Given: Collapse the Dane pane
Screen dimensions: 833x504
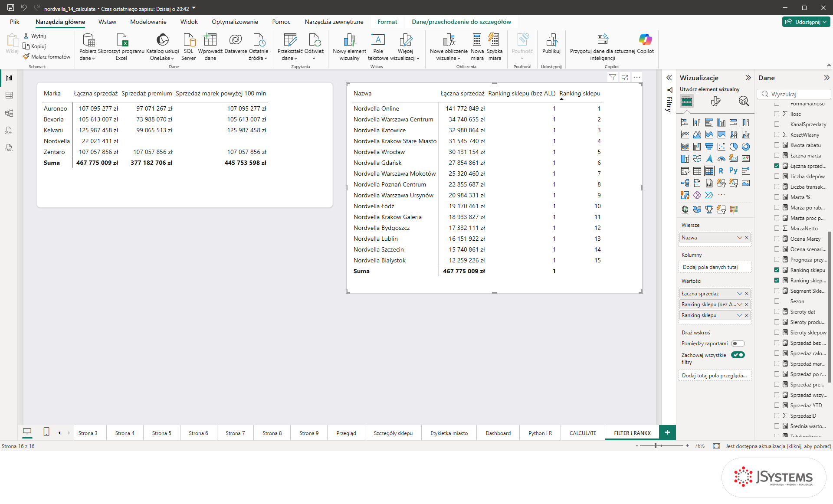Looking at the screenshot, I should (x=826, y=78).
